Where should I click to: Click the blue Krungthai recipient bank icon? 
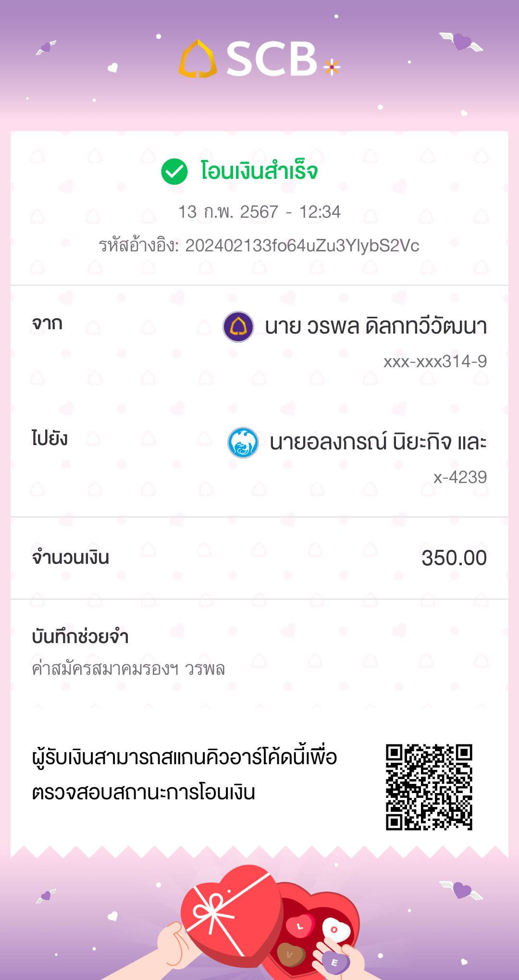tap(243, 443)
